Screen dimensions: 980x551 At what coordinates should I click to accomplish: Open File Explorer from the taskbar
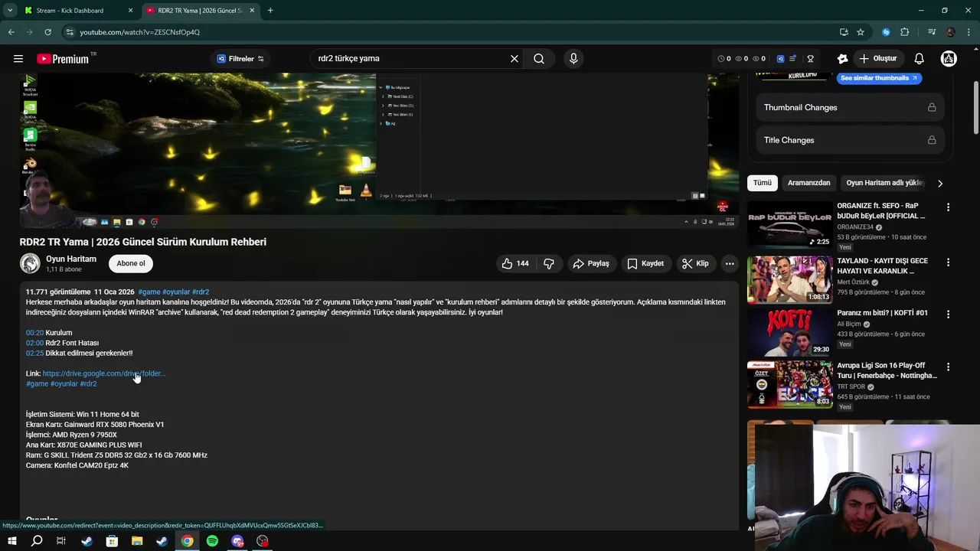point(137,541)
